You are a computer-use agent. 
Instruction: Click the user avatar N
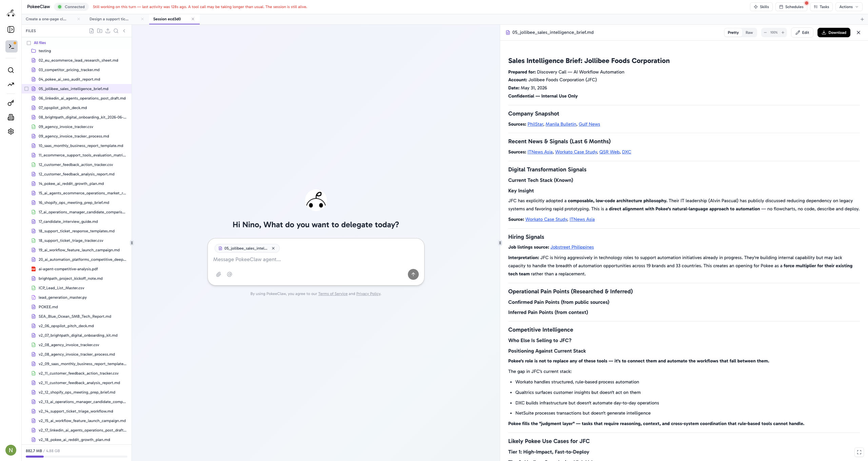coord(11,450)
